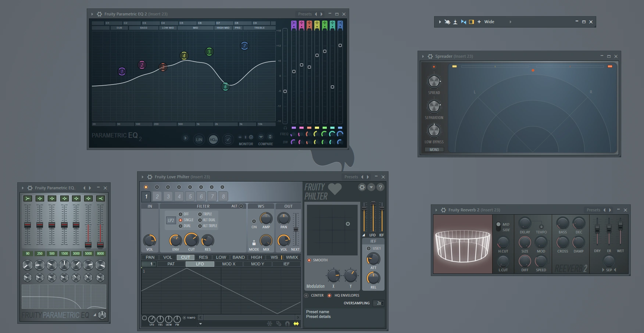
Task: Click the MONO button in Spreader
Action: tap(434, 150)
